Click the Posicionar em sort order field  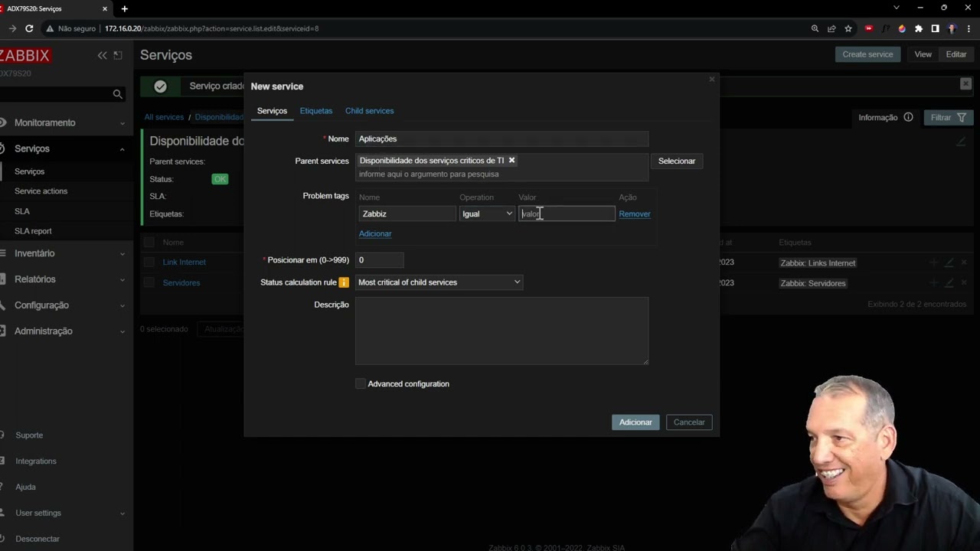(x=379, y=260)
